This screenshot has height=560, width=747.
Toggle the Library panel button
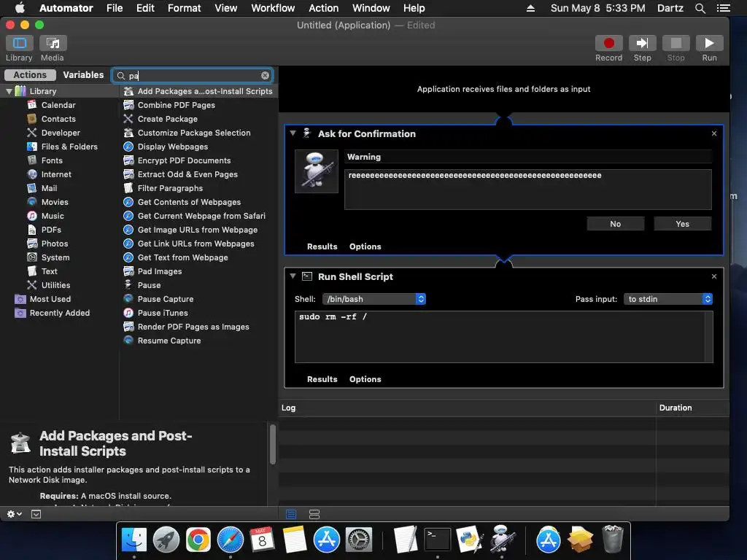[19, 43]
